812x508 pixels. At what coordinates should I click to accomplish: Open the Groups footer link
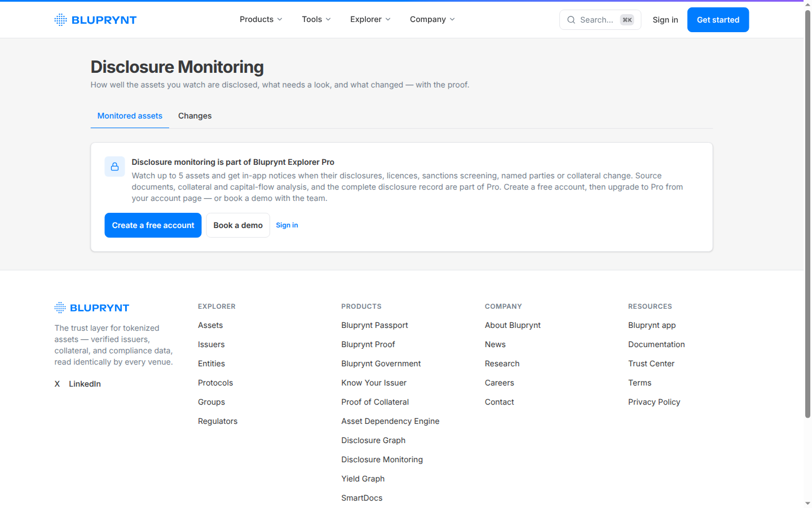tap(211, 402)
